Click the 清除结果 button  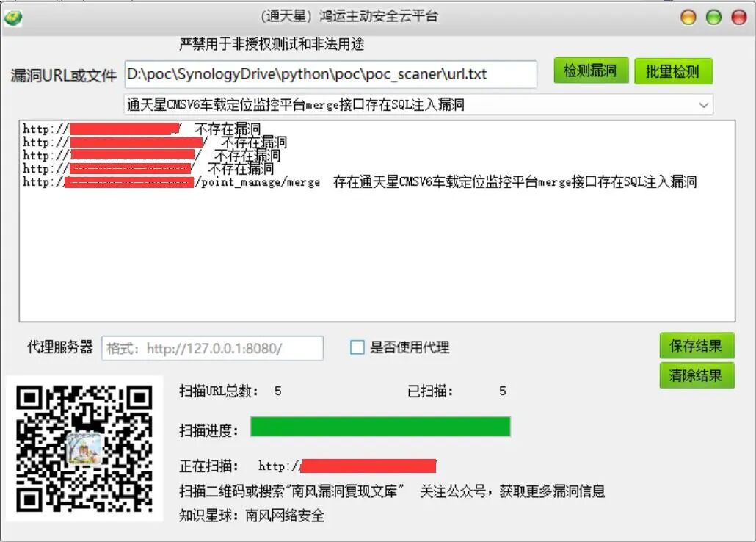697,375
